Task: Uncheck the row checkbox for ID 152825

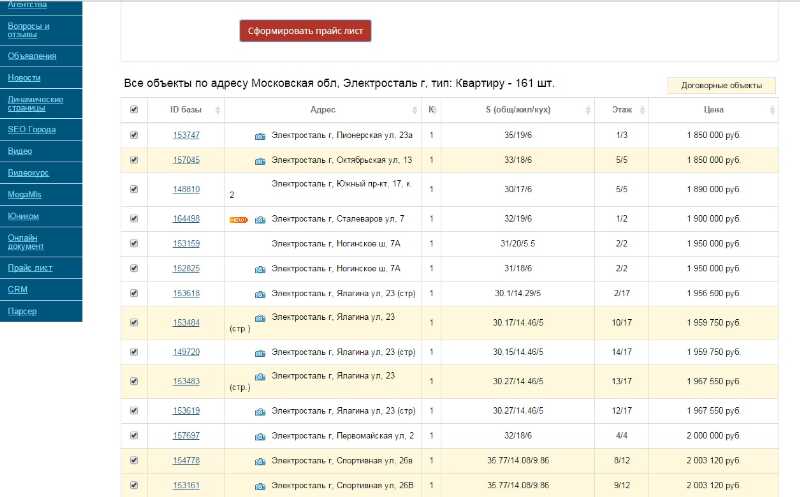Action: click(x=134, y=268)
